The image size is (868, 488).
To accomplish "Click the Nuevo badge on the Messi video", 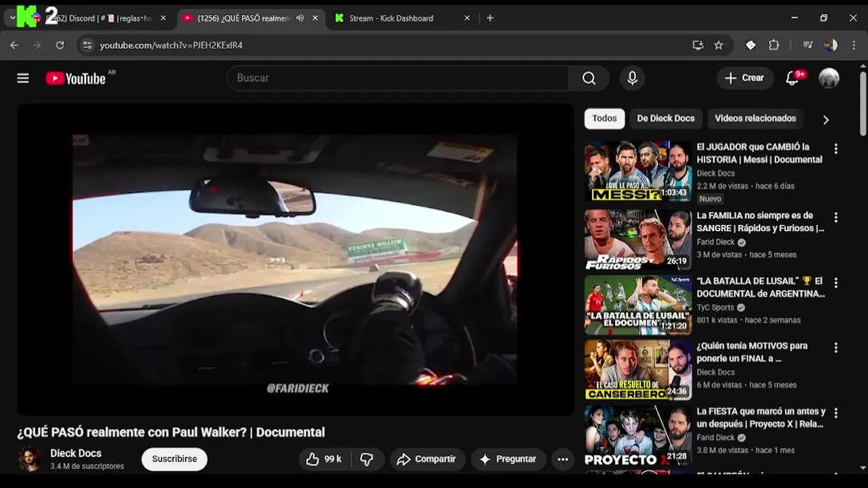I will [x=710, y=199].
